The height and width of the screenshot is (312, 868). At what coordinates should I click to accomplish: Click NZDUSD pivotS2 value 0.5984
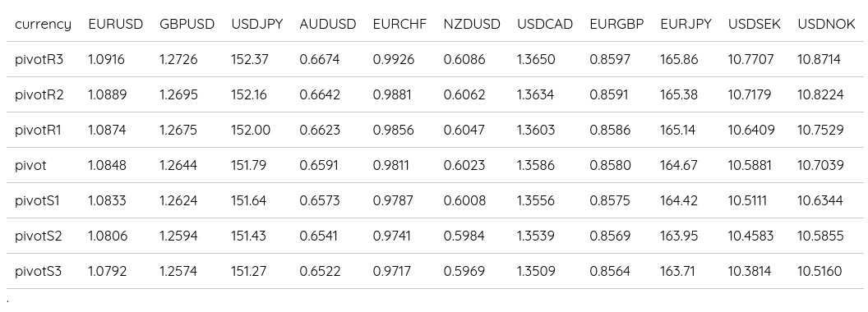[x=464, y=236]
